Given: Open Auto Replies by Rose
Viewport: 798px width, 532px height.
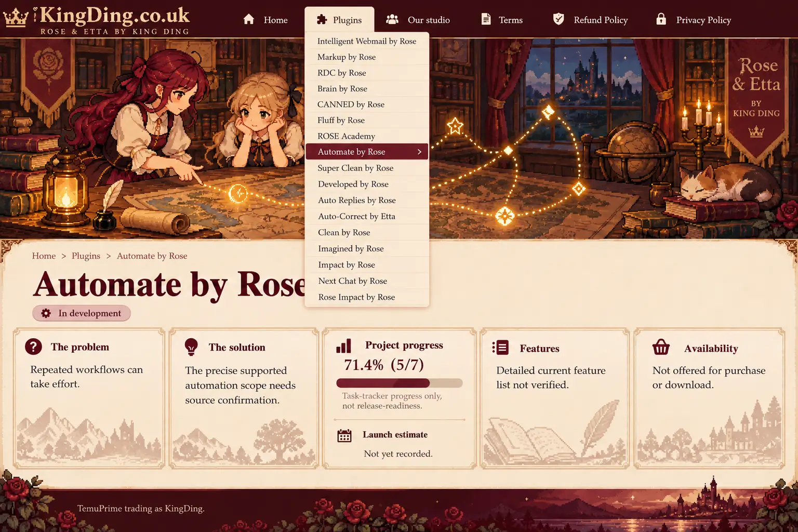Looking at the screenshot, I should [x=367, y=200].
